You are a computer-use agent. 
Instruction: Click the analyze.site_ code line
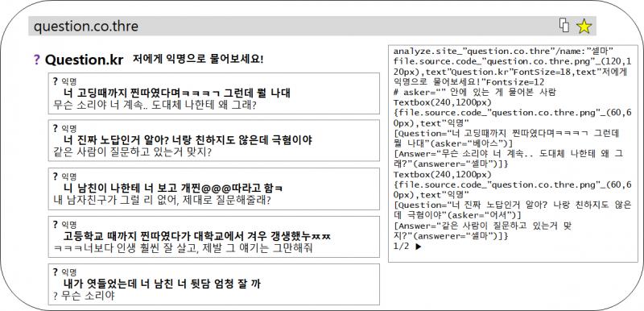(503, 52)
